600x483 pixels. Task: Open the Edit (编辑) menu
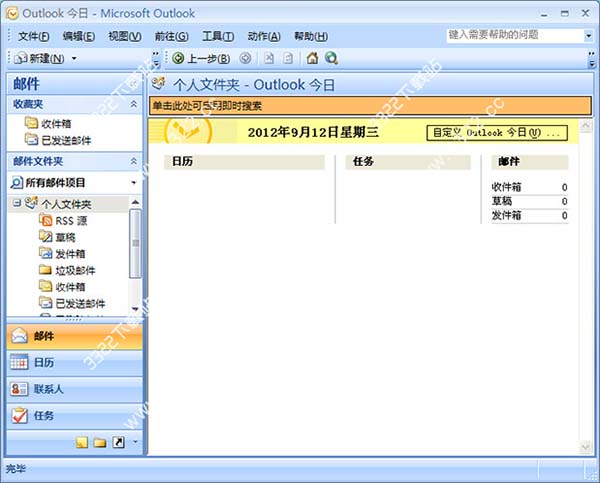79,36
